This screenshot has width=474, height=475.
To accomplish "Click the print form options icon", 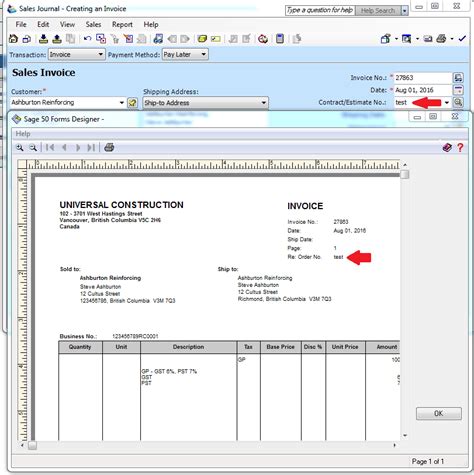I will [x=386, y=39].
